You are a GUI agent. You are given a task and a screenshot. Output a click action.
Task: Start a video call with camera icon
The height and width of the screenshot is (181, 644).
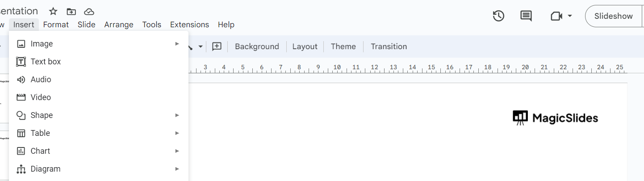556,16
